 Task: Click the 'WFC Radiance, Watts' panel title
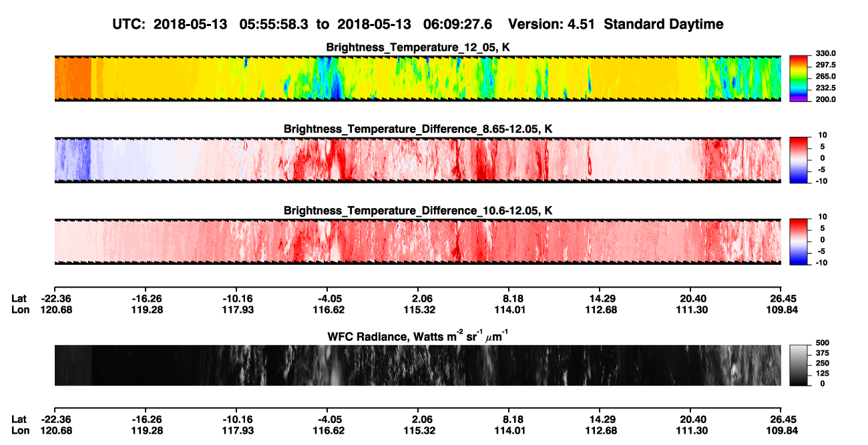coord(418,336)
